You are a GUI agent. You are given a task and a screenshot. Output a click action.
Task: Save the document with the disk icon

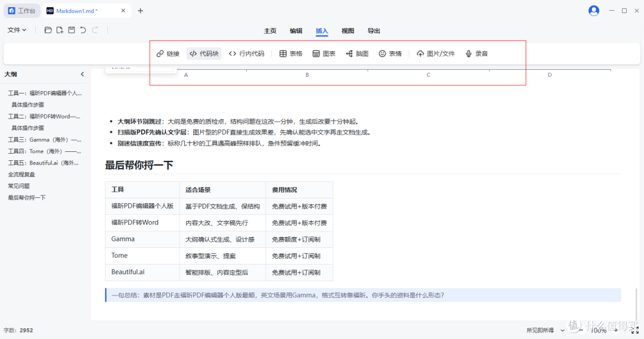[72, 30]
